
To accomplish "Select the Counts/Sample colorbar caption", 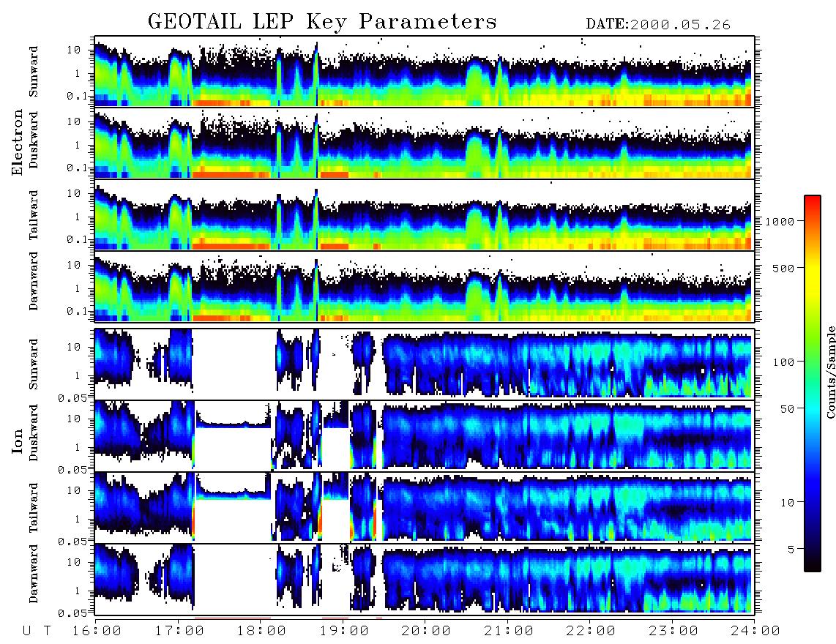I will click(x=830, y=372).
